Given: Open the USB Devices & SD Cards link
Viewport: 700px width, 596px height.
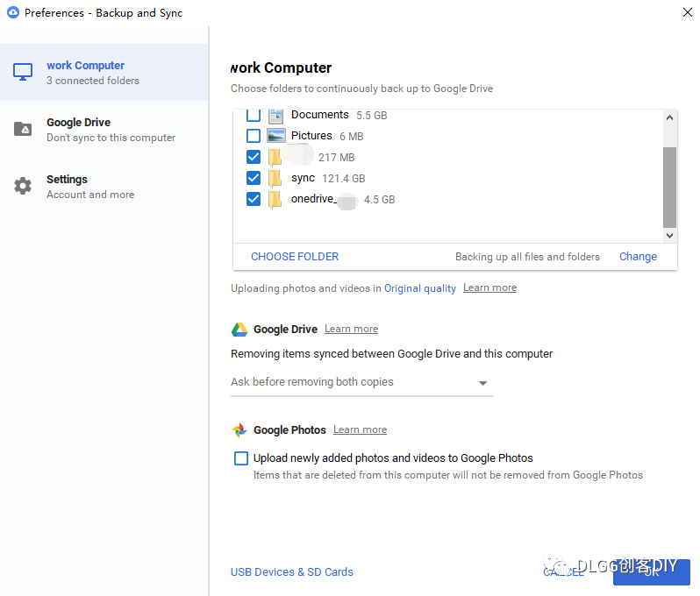Looking at the screenshot, I should pos(292,572).
